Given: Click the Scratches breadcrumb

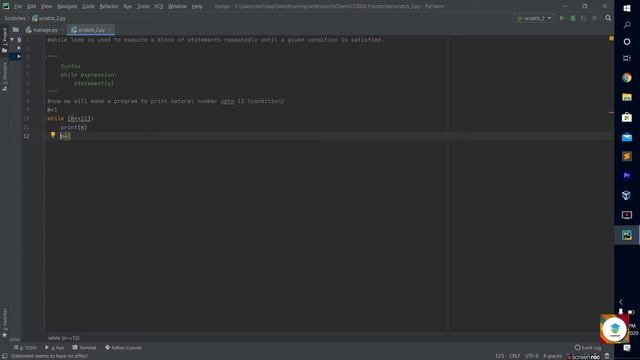Looking at the screenshot, I should [x=15, y=18].
